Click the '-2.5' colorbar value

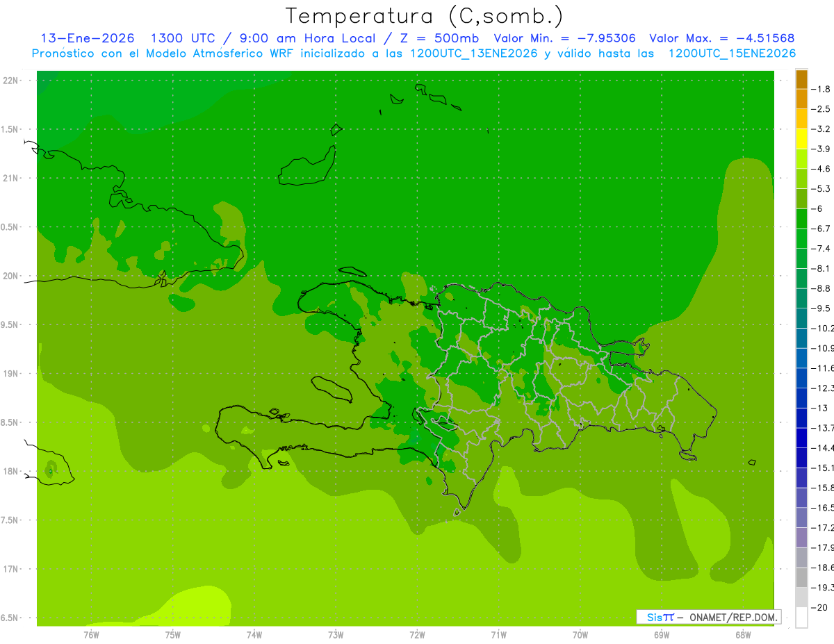[822, 109]
